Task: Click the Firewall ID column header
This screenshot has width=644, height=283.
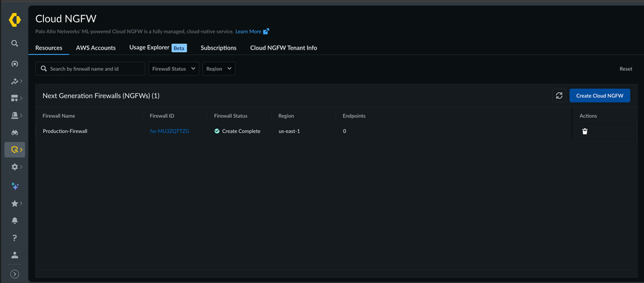Action: pyautogui.click(x=162, y=116)
